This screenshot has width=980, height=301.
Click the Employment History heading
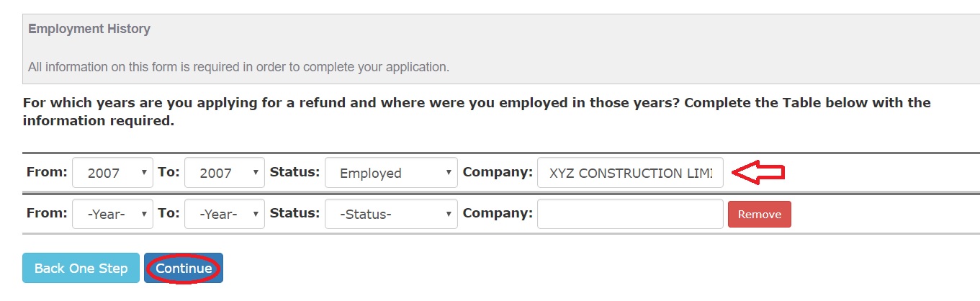click(x=89, y=30)
